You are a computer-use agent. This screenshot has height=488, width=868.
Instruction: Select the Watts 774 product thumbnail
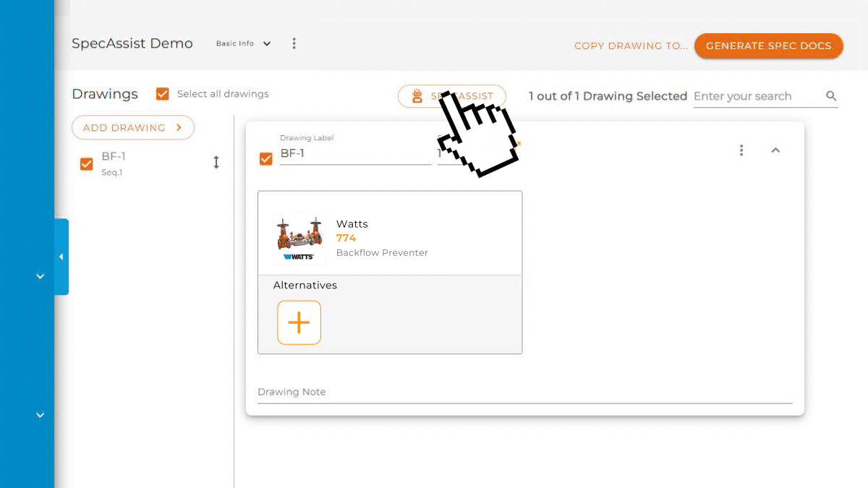coord(299,237)
